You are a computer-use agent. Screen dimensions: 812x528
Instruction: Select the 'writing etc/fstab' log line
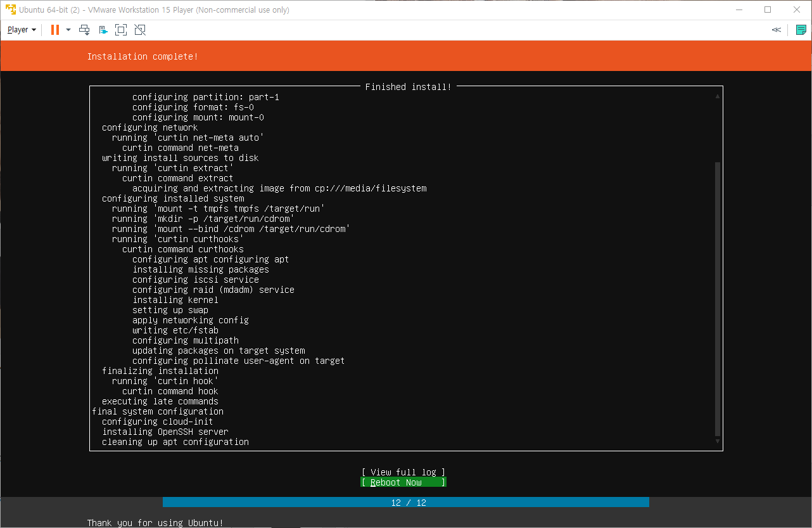pyautogui.click(x=175, y=330)
